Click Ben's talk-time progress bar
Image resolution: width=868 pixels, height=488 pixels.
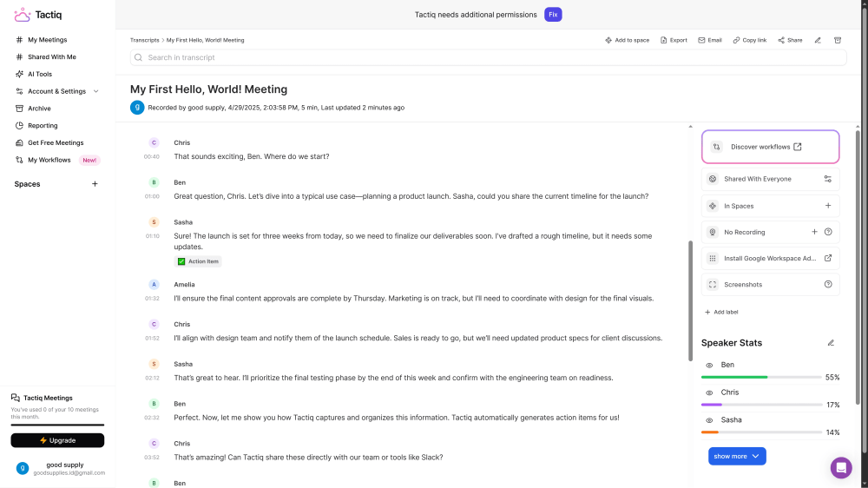[x=761, y=377]
